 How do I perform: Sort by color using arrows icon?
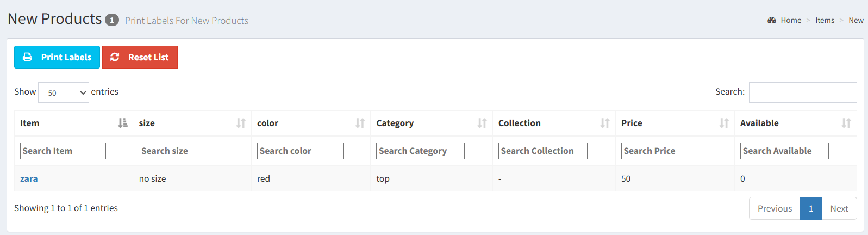pyautogui.click(x=360, y=123)
